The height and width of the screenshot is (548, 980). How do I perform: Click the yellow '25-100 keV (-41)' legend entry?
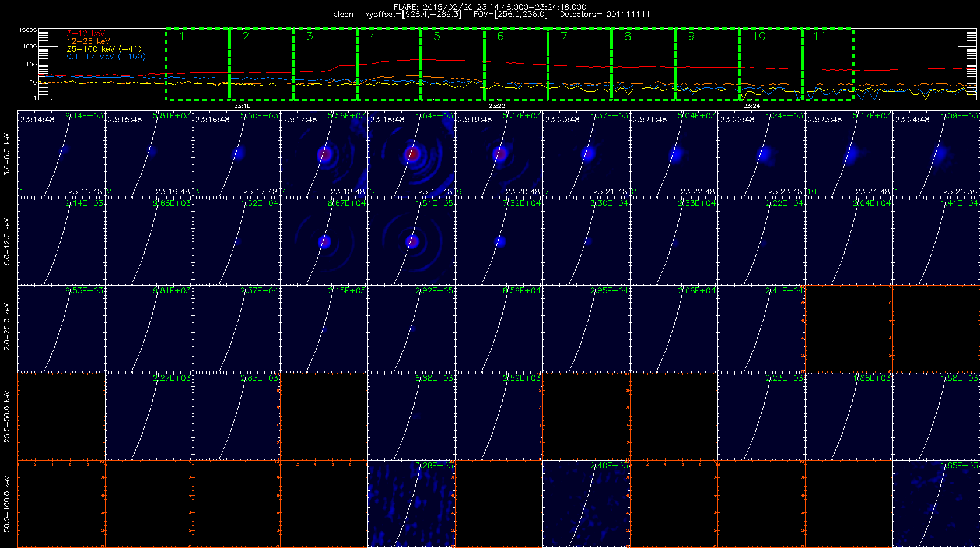[104, 49]
